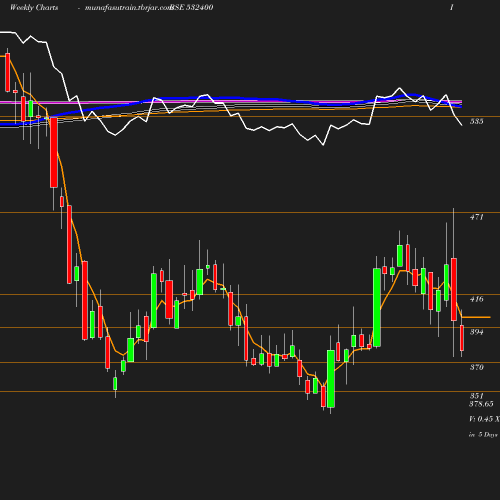Screen dimensions: 500x500
Task: Click the 'Weekly Charts' title text
Action: click(34, 7)
